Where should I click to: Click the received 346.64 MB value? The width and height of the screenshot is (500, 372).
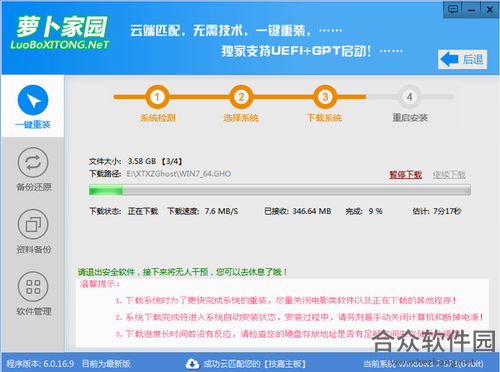pos(312,211)
